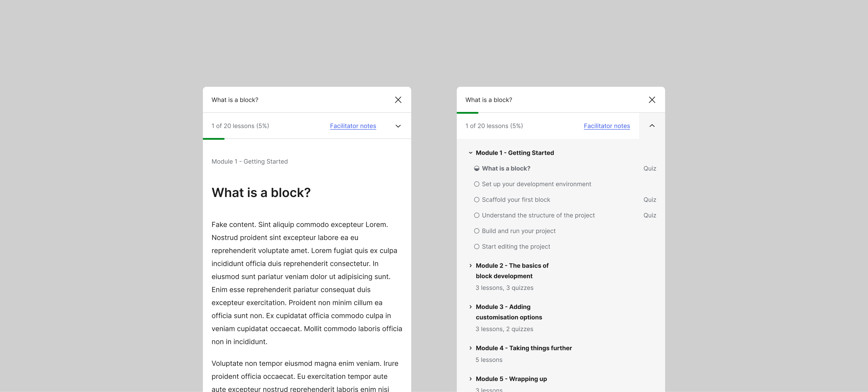Expand lesson list with down chevron

398,126
